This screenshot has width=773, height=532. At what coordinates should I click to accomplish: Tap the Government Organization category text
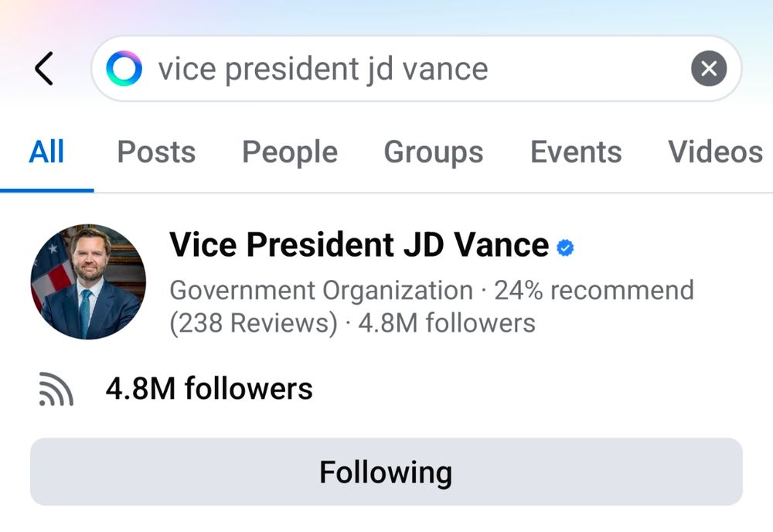[x=321, y=291]
